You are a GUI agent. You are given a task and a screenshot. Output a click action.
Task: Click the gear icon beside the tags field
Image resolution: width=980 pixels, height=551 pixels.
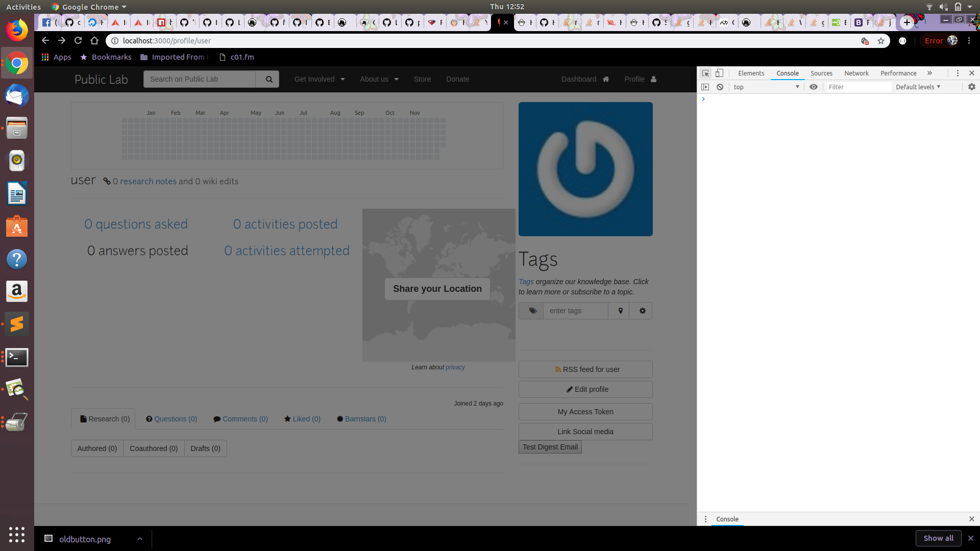(642, 311)
